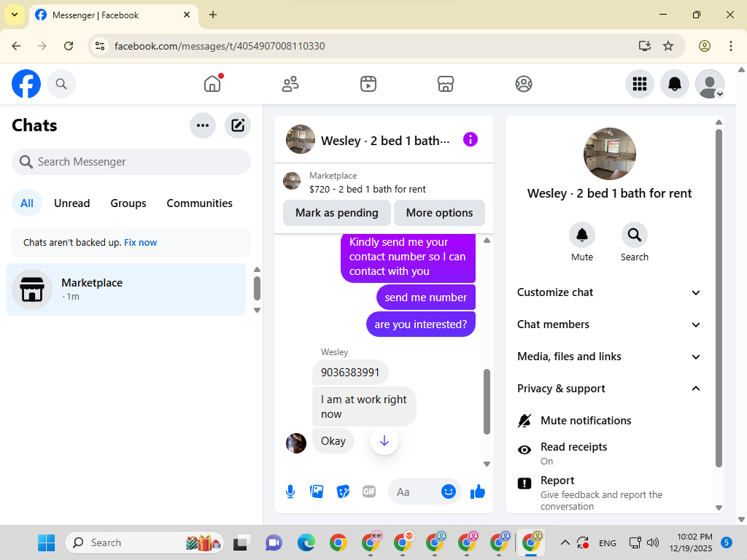Image resolution: width=747 pixels, height=560 pixels.
Task: Click the chat header listing avatar
Action: pos(301,139)
